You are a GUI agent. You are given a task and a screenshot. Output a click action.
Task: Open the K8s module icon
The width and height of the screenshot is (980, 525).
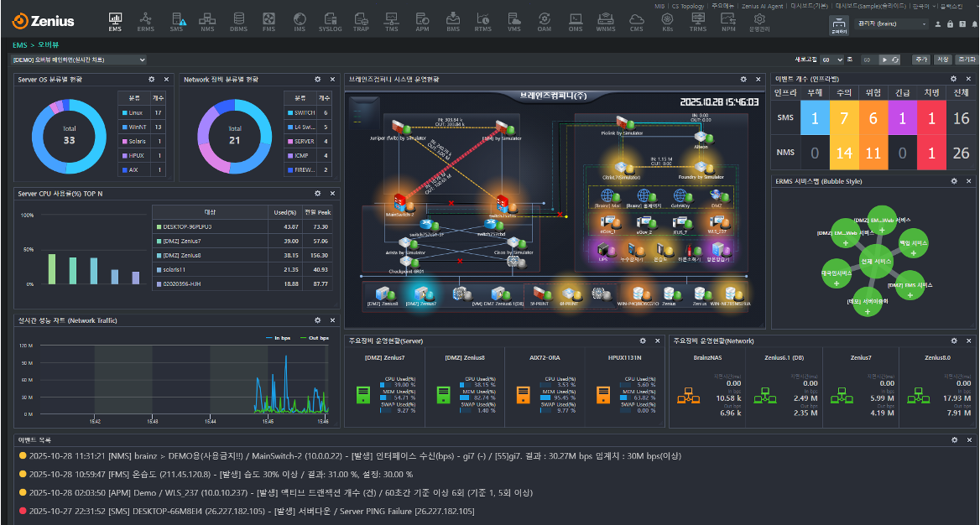click(x=667, y=21)
